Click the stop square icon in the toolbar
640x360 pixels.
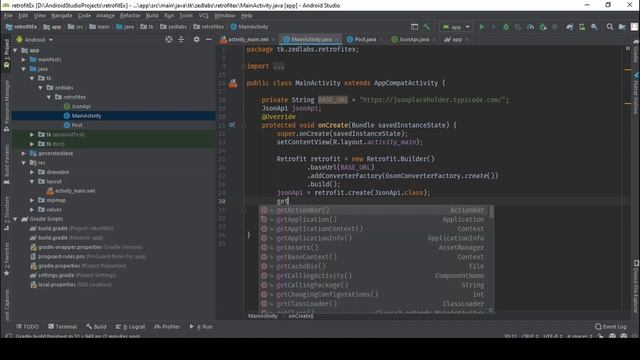click(555, 27)
